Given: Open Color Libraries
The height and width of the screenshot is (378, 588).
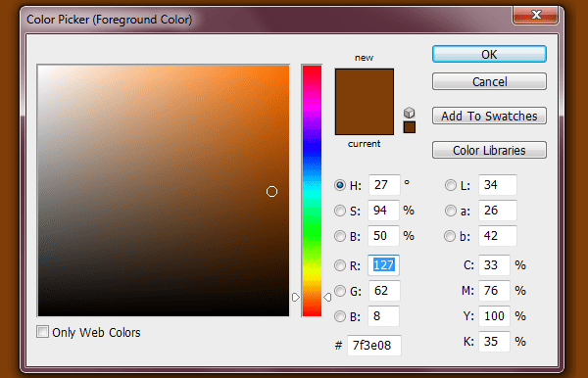Looking at the screenshot, I should [x=489, y=150].
